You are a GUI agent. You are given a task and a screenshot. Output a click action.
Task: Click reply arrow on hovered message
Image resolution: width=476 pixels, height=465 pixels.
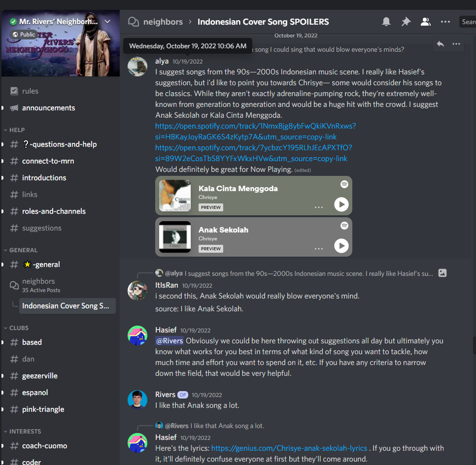441,44
